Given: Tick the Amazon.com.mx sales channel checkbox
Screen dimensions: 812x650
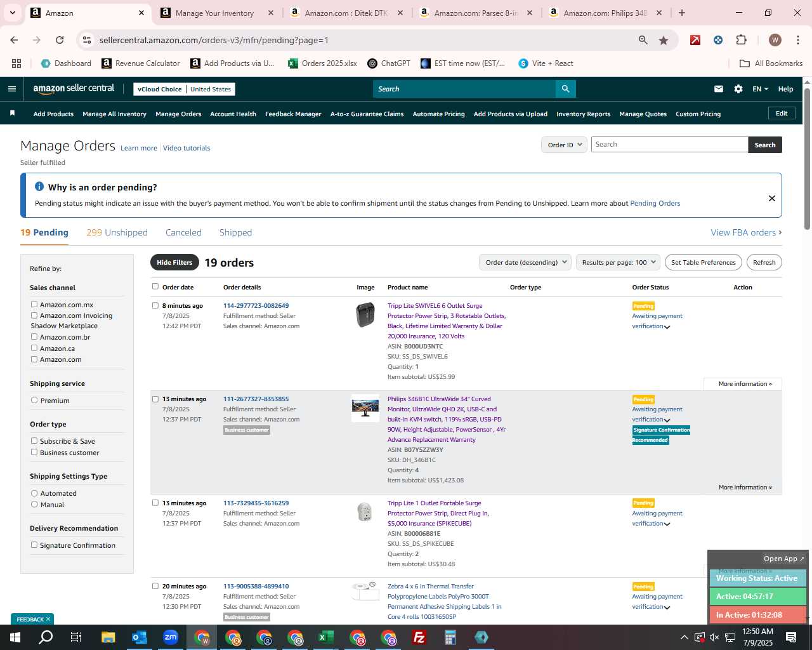Looking at the screenshot, I should [x=34, y=304].
